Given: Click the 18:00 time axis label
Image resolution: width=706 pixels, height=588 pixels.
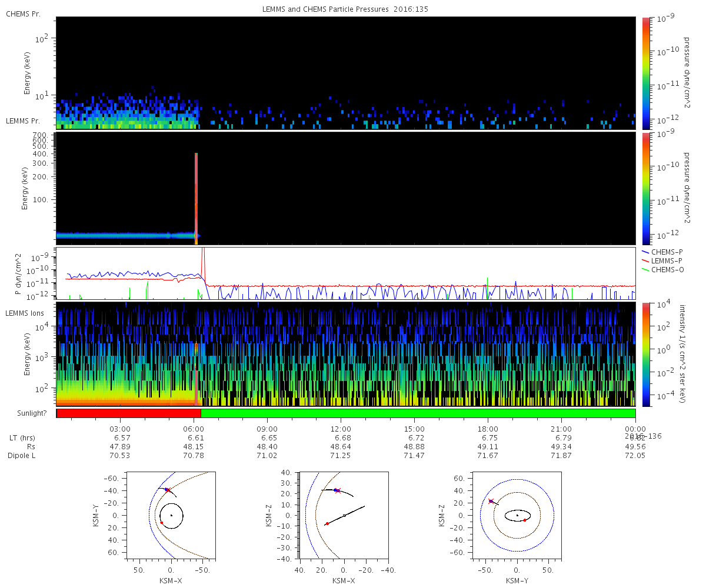Looking at the screenshot, I should point(488,429).
